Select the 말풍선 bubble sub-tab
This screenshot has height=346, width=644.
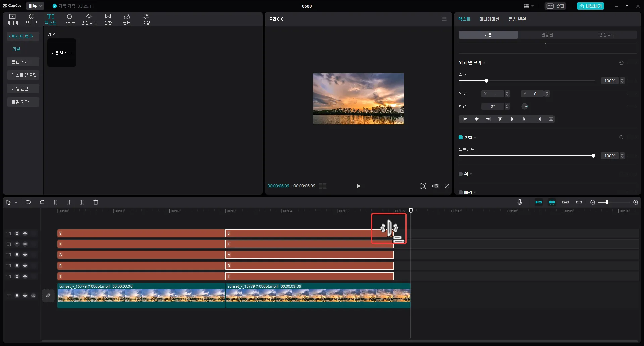coord(547,35)
